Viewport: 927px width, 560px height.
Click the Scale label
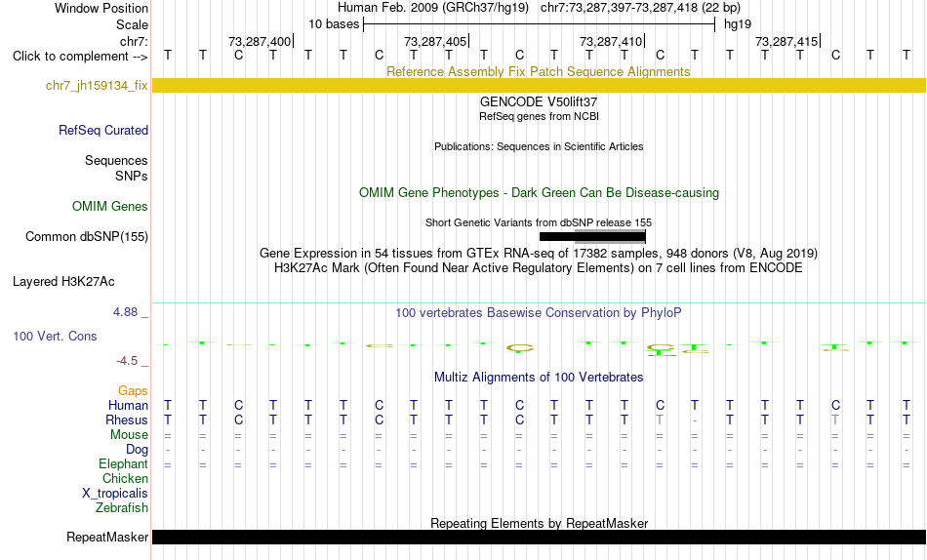133,24
